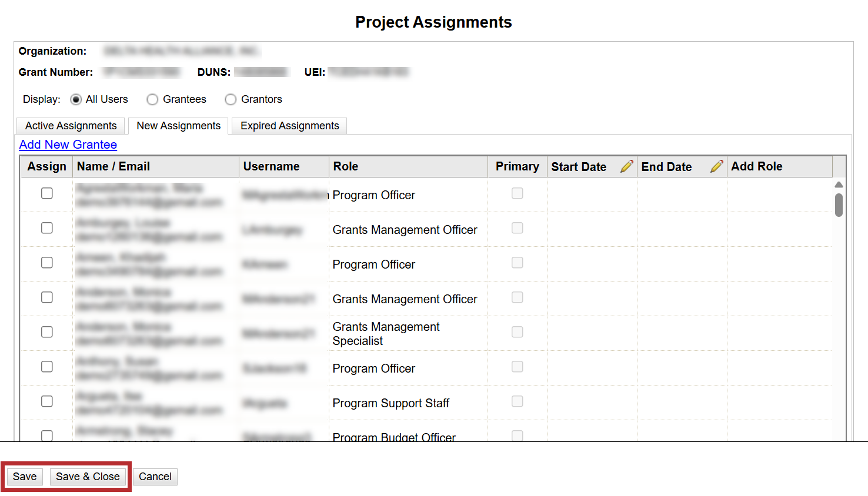
Task: Check Assign box for Program Support Staff row
Action: pos(47,401)
